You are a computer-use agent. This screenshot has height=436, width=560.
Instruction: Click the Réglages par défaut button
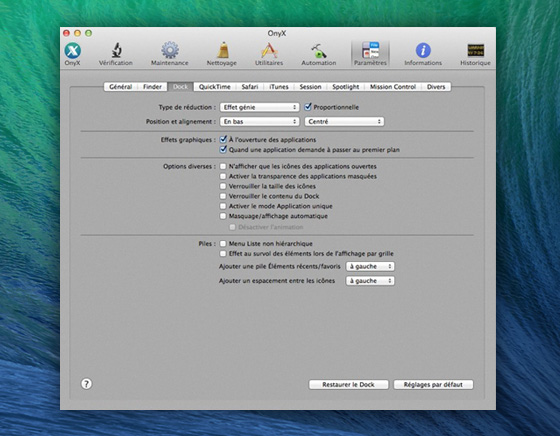[433, 385]
